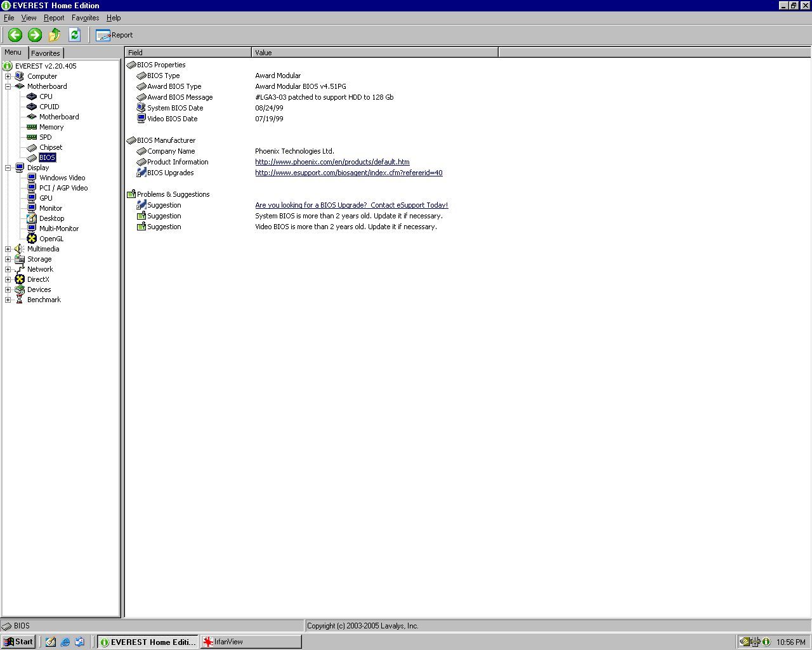The height and width of the screenshot is (650, 812).
Task: Click the Devices icon in the tree
Action: (x=19, y=289)
